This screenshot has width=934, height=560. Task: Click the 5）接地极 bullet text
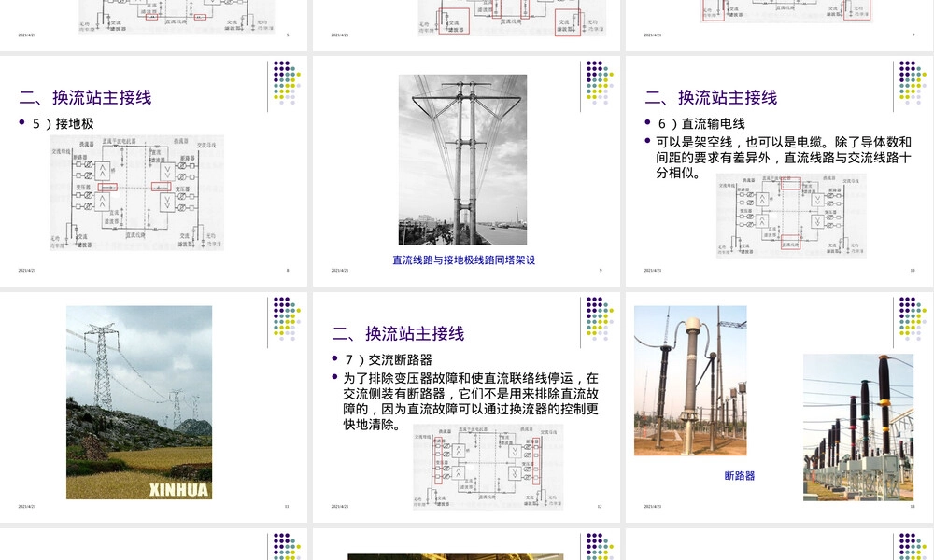63,124
